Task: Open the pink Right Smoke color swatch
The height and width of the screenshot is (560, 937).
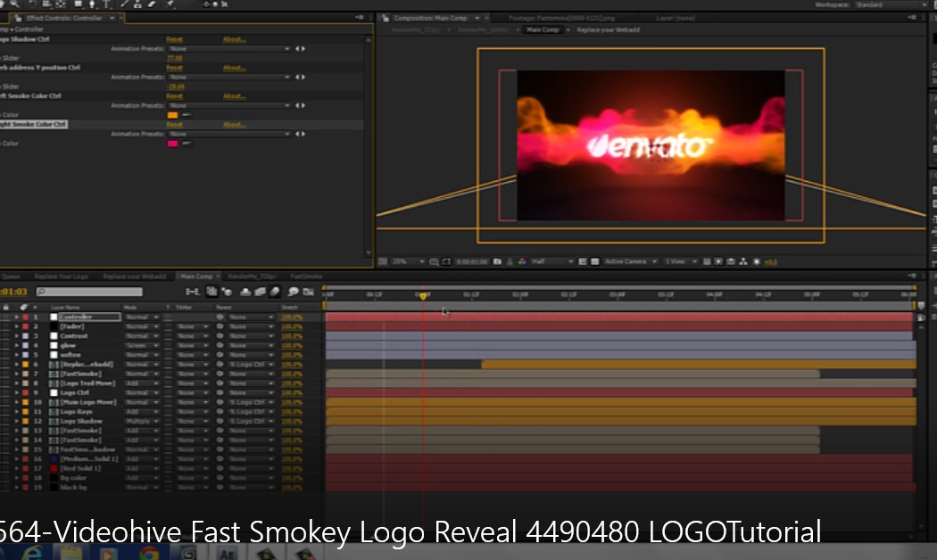Action: point(173,144)
